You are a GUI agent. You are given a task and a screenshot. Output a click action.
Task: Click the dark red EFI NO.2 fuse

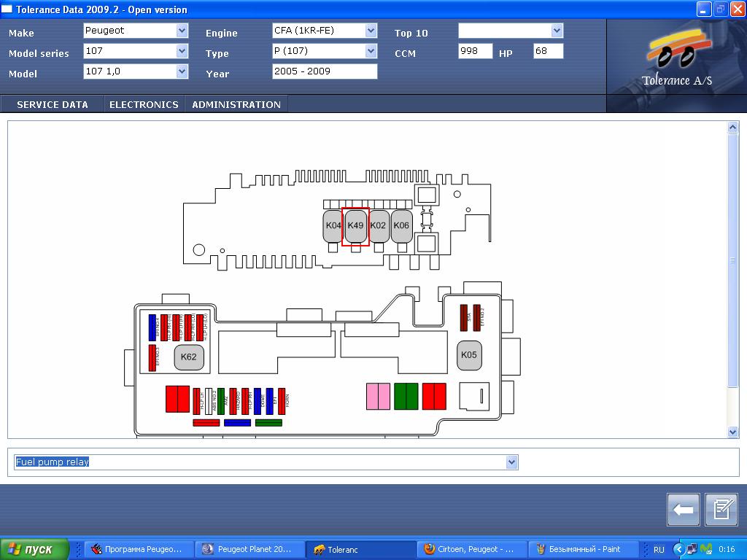tap(476, 318)
